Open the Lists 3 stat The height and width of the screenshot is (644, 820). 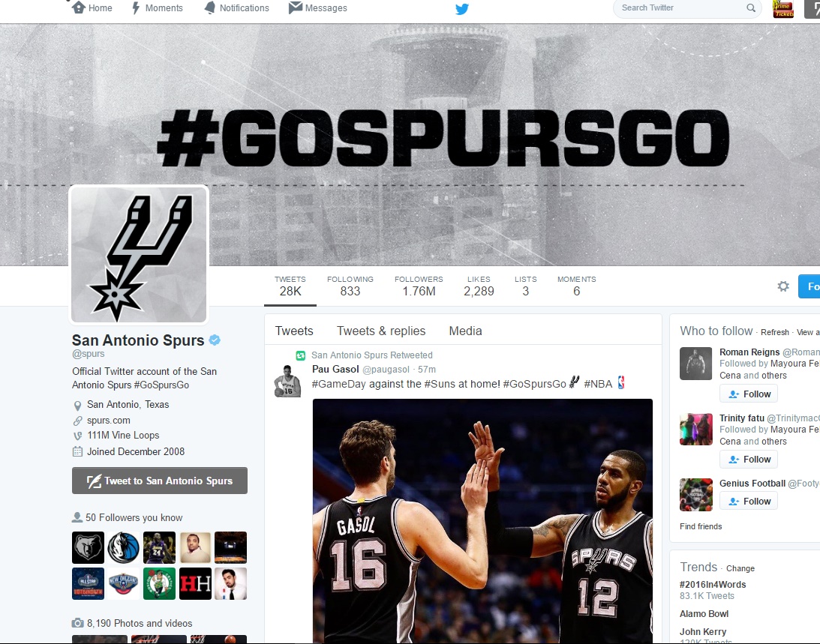click(x=526, y=286)
